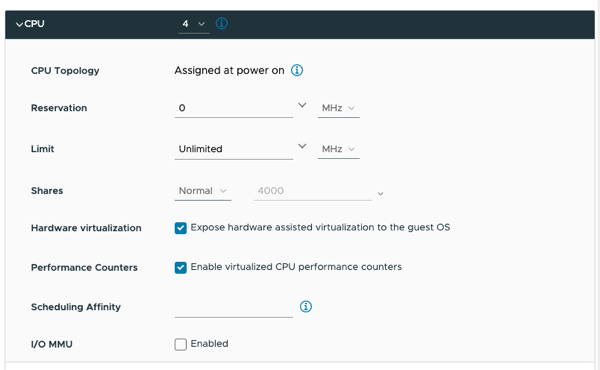This screenshot has width=600, height=370.
Task: Click the Limit field showing Unlimited
Action: 234,149
